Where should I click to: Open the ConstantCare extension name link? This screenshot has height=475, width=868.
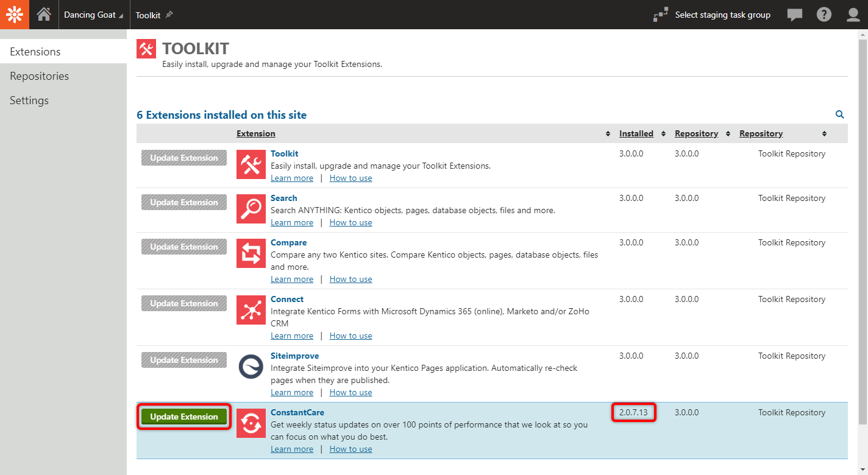[x=297, y=413]
